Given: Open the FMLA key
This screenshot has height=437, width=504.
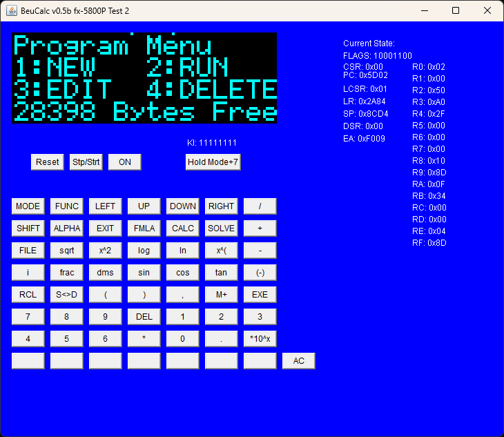Looking at the screenshot, I should [144, 228].
